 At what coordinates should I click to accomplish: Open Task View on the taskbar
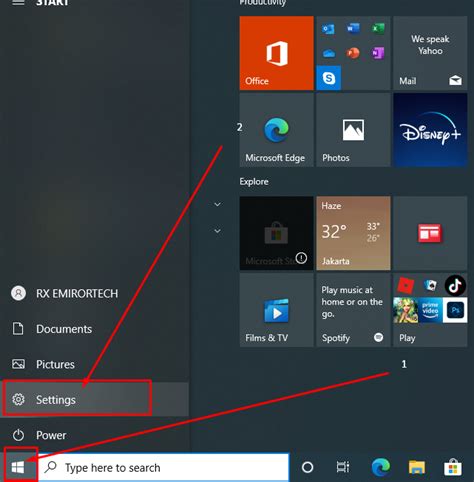point(343,467)
